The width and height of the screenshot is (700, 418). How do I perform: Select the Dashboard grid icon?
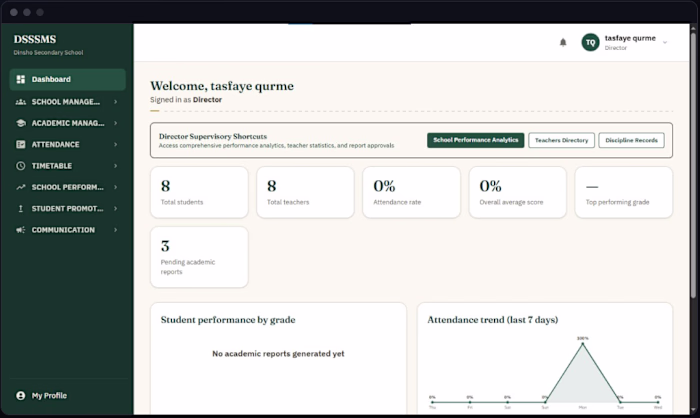coord(21,79)
